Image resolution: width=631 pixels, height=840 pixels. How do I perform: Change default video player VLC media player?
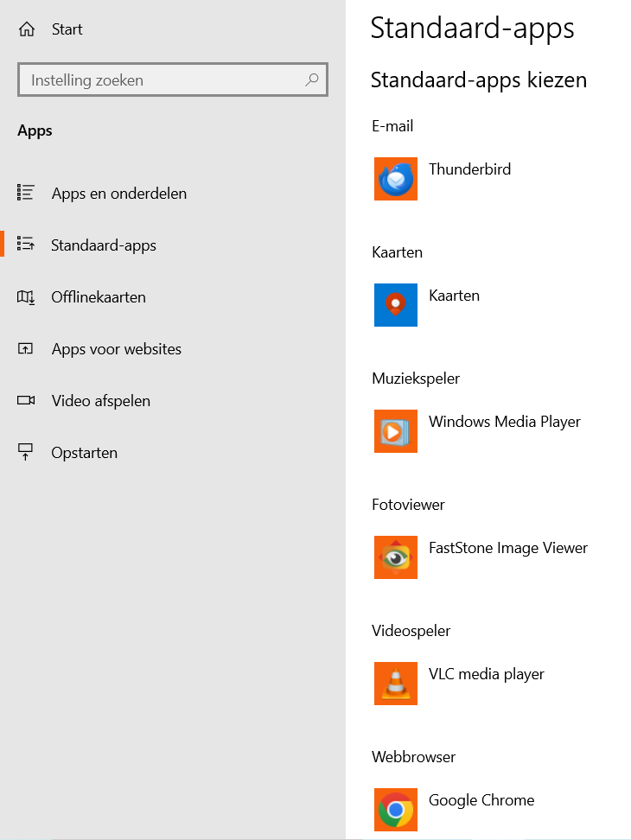tap(486, 674)
